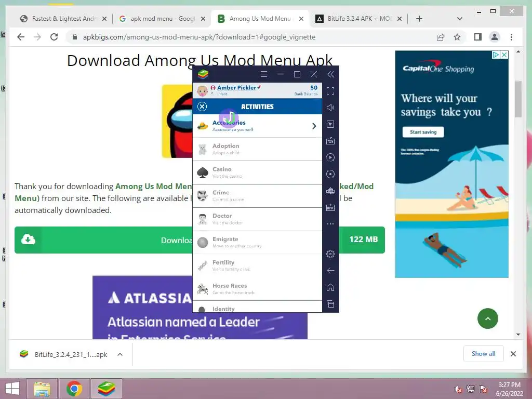Close the Capital One ad with X
The height and width of the screenshot is (399, 532).
click(x=504, y=55)
